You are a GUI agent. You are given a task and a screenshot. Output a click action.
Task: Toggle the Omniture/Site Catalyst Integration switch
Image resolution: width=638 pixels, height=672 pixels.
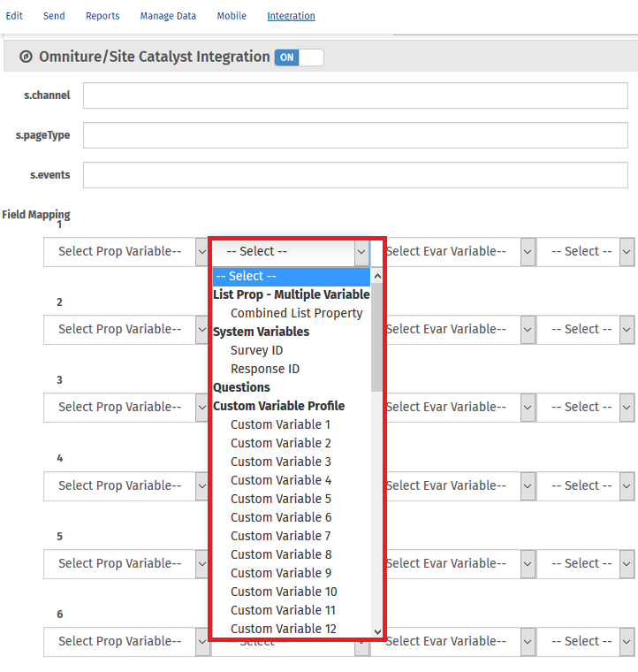coord(299,57)
